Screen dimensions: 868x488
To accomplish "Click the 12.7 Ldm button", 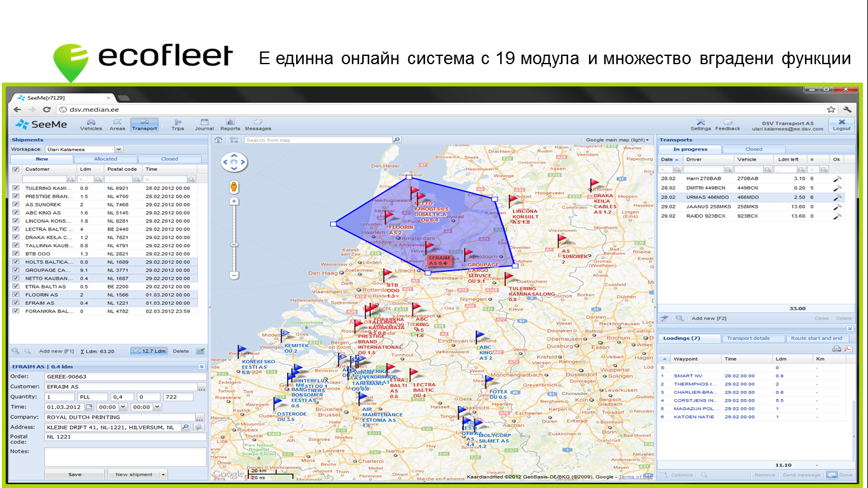I will pyautogui.click(x=149, y=351).
